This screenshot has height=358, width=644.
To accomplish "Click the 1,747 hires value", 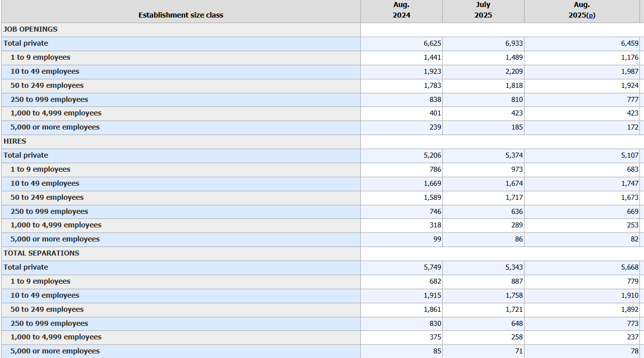I will (x=629, y=184).
